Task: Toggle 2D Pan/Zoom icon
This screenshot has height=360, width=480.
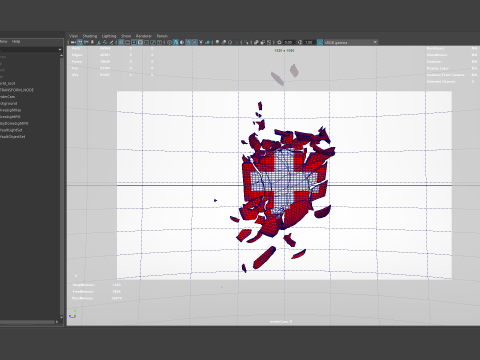Action: tap(105, 42)
